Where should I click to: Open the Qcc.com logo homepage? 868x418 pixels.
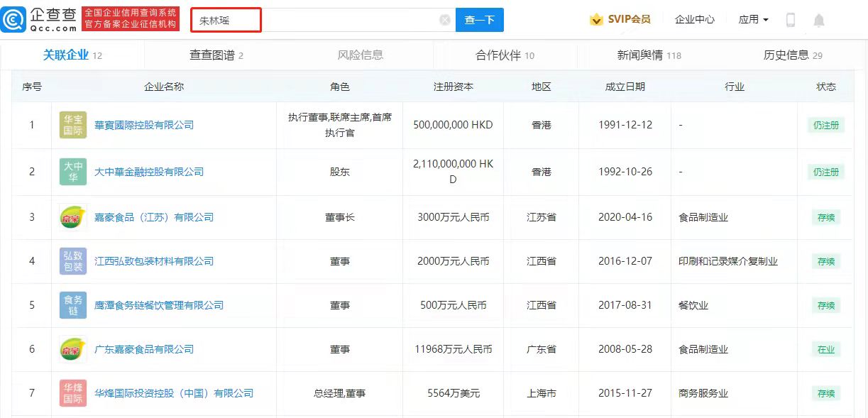tap(40, 20)
